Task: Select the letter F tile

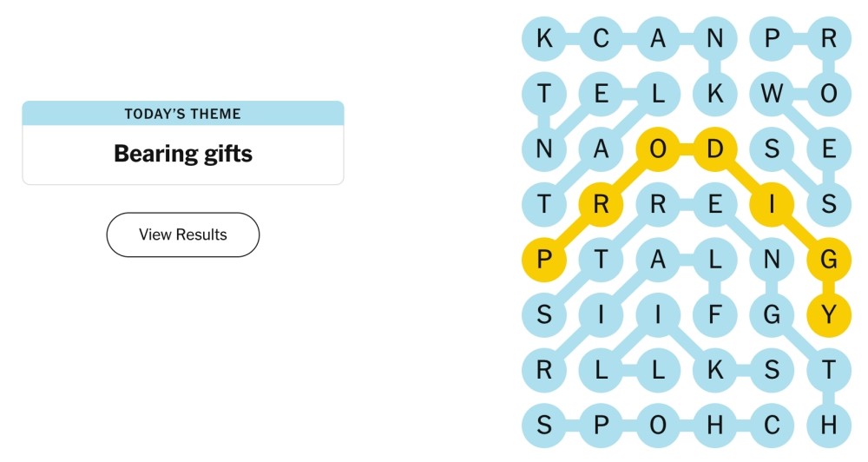Action: point(714,314)
